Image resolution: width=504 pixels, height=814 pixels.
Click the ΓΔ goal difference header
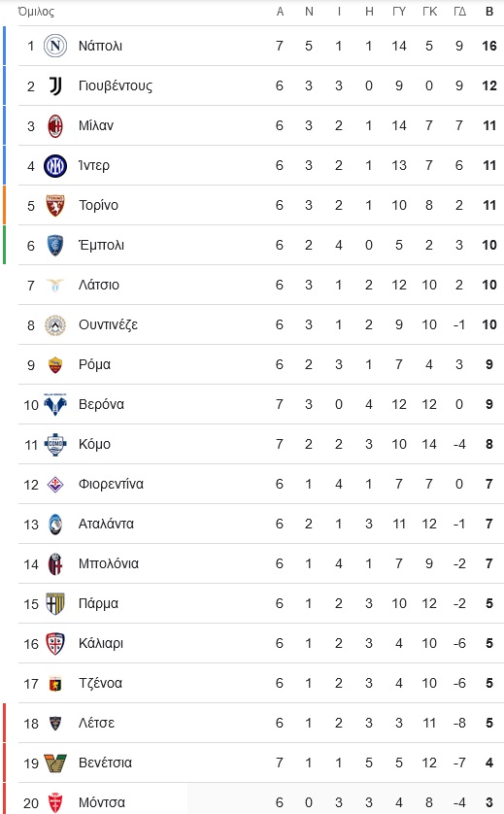pos(459,12)
